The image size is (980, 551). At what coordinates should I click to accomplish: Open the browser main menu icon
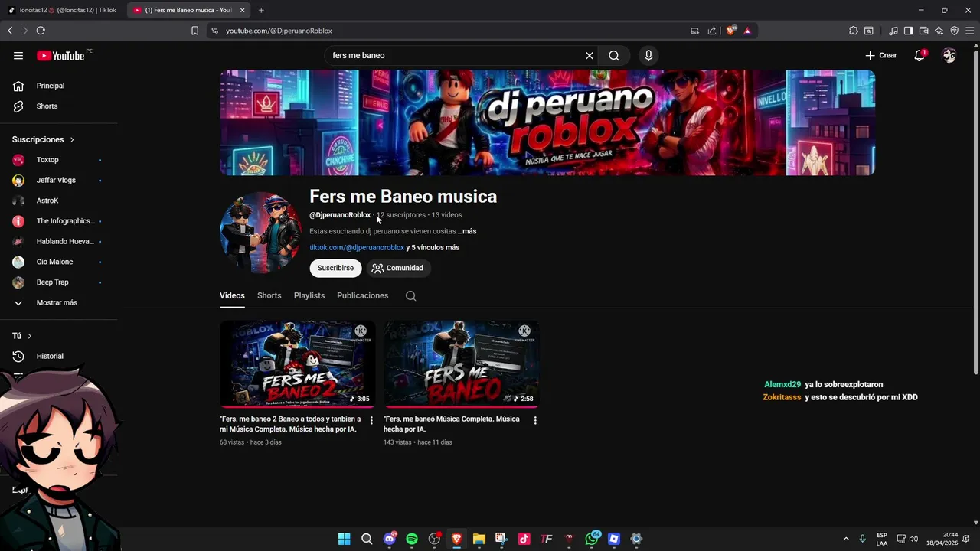click(969, 31)
